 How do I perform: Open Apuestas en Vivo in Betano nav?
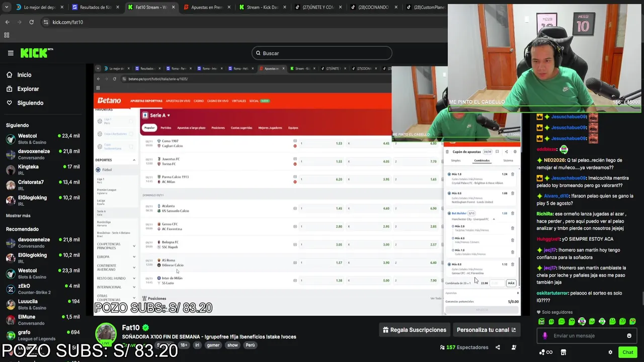178,101
